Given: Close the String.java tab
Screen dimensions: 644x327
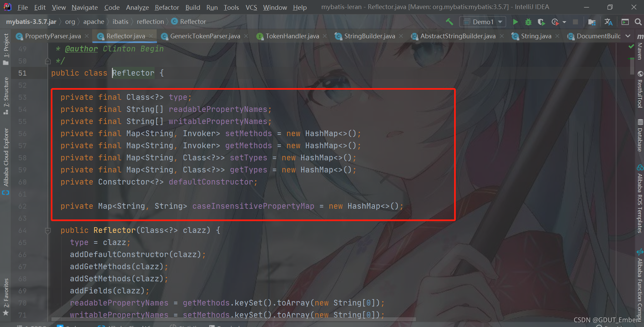Looking at the screenshot, I should pos(557,36).
